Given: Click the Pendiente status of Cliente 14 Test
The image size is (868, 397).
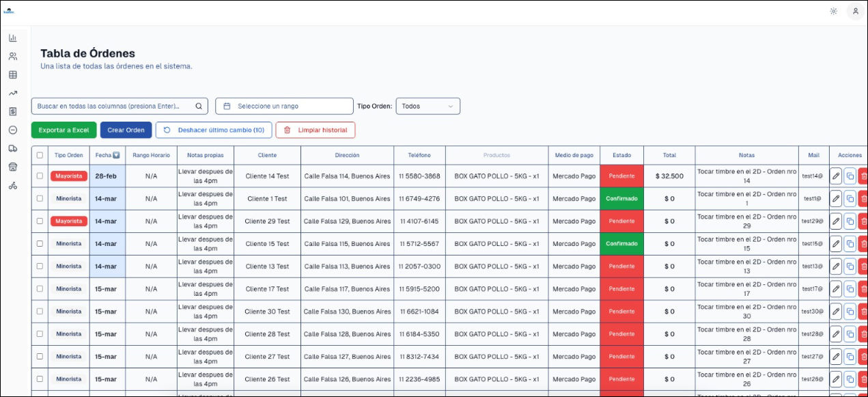Looking at the screenshot, I should pos(621,176).
